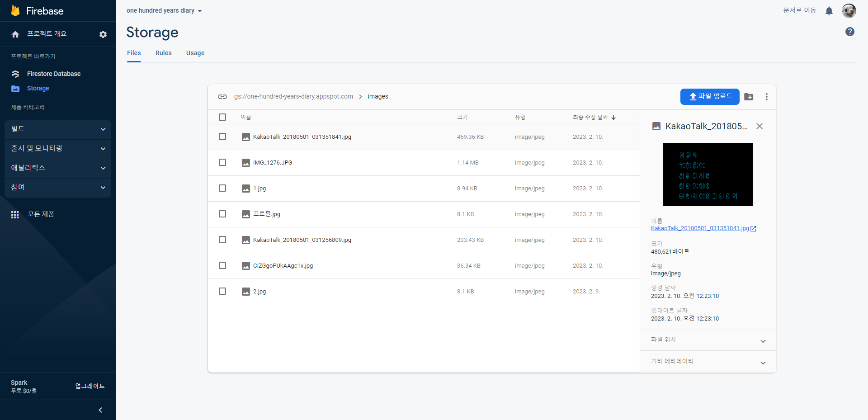This screenshot has height=420, width=868.
Task: Expand the 출시 및 모니터링 category
Action: coord(58,149)
